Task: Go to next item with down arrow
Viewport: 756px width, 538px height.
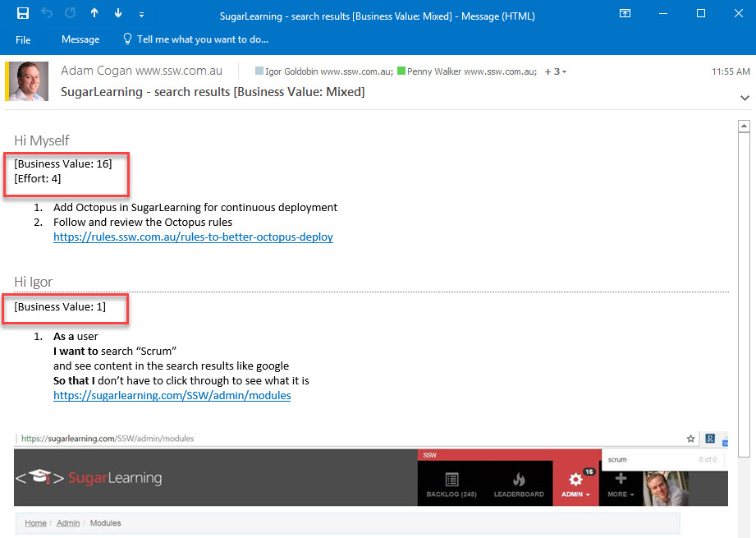Action: click(118, 13)
